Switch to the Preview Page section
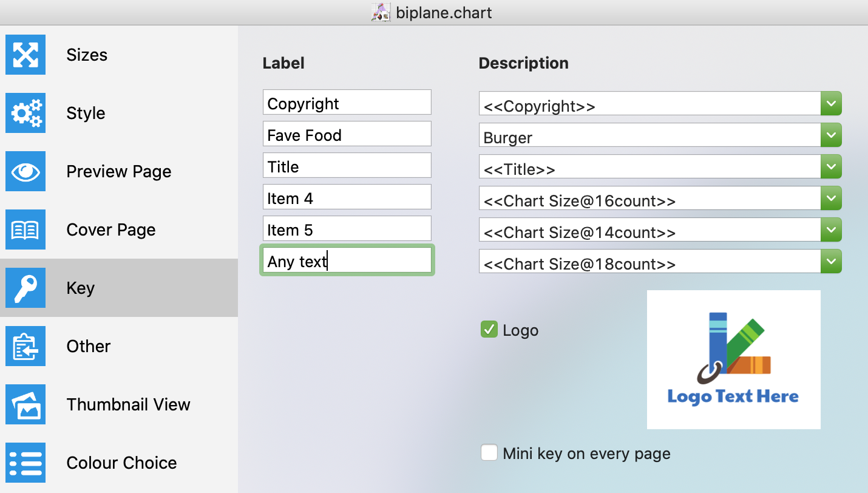The height and width of the screenshot is (493, 868). coord(119,172)
